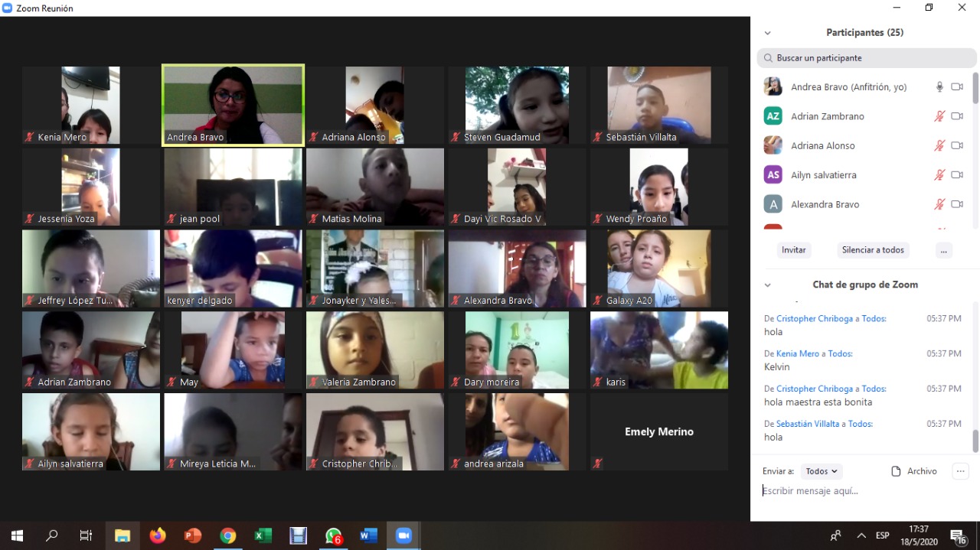
Task: Open the notification center icon
Action: click(959, 536)
